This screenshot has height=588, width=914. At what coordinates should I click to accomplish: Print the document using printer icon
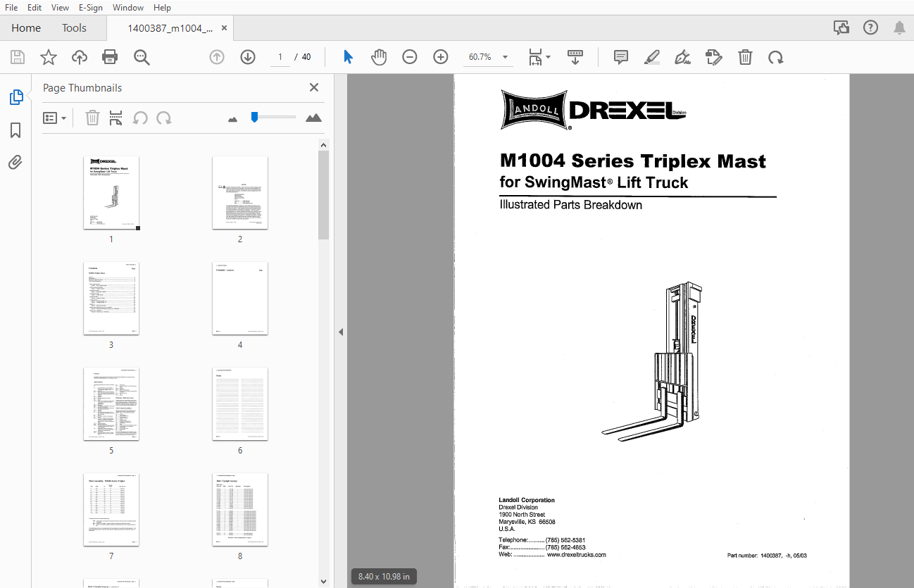coord(110,57)
